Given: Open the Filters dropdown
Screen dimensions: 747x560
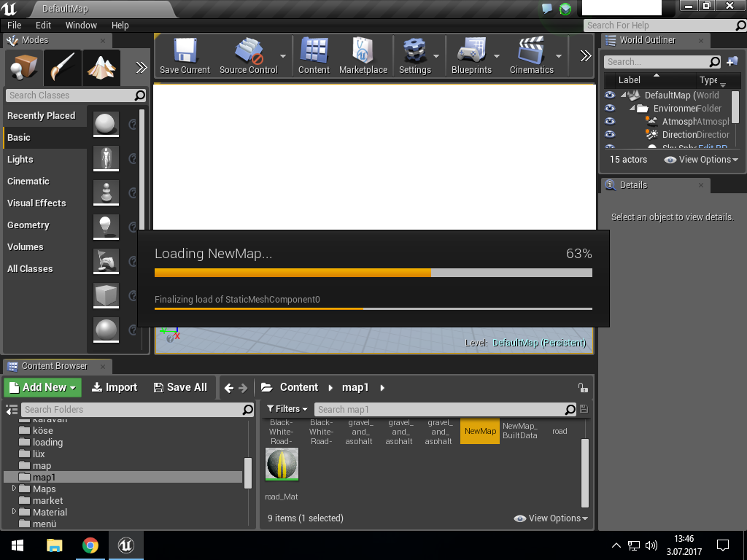Looking at the screenshot, I should [287, 408].
